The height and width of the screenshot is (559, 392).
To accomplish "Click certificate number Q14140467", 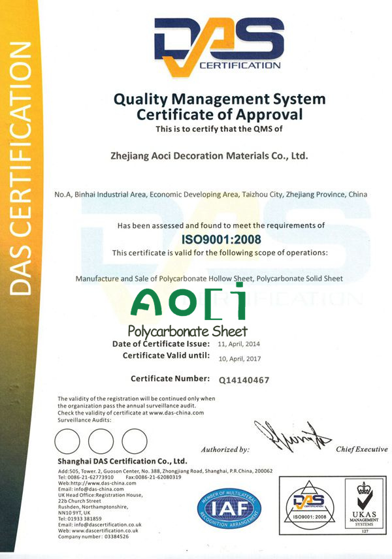I will [244, 379].
